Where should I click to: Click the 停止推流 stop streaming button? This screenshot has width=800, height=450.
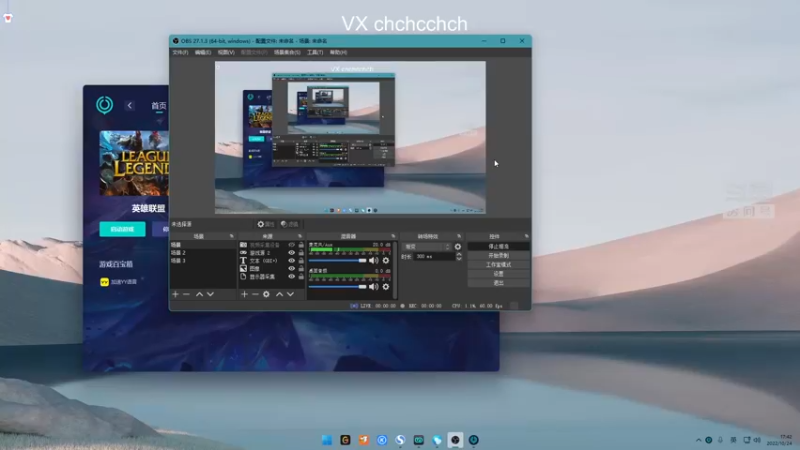[x=498, y=246]
